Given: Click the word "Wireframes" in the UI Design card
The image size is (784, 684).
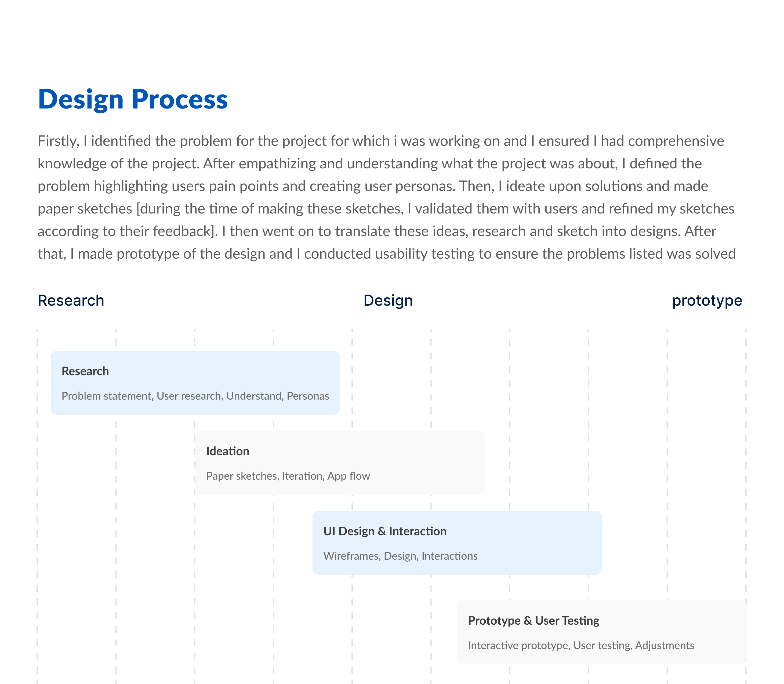Looking at the screenshot, I should (x=351, y=556).
